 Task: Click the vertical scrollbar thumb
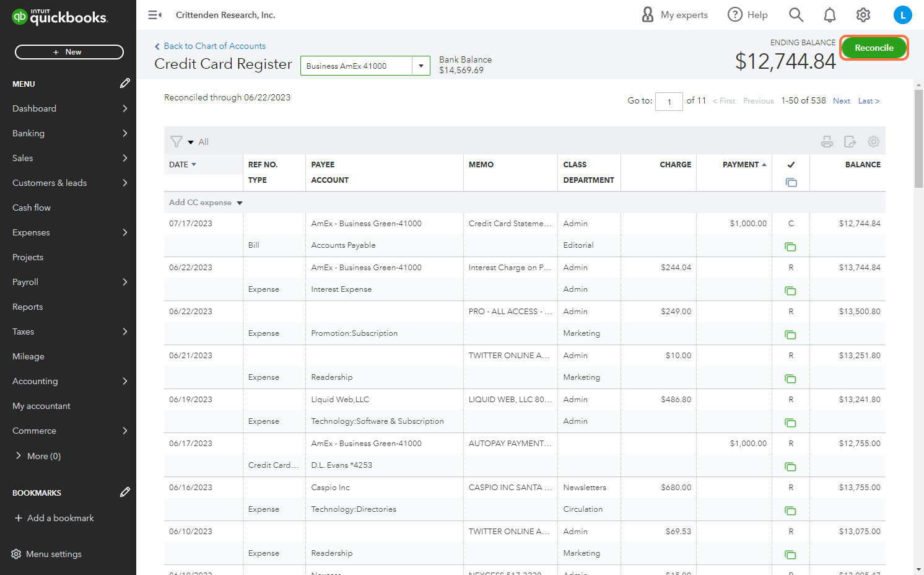point(919,138)
